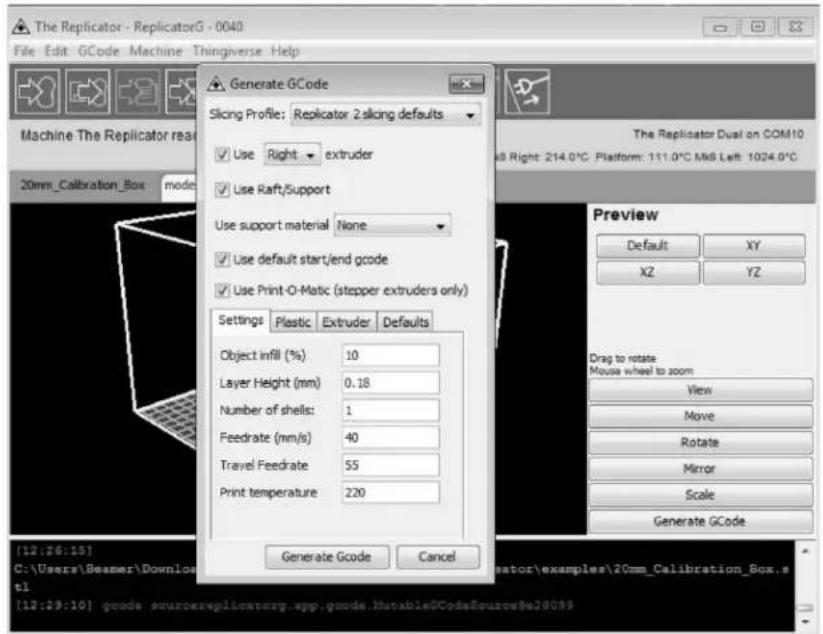Screen dimensions: 823x634
Task: Toggle Use Print-O-Matic checkbox
Action: click(x=222, y=290)
